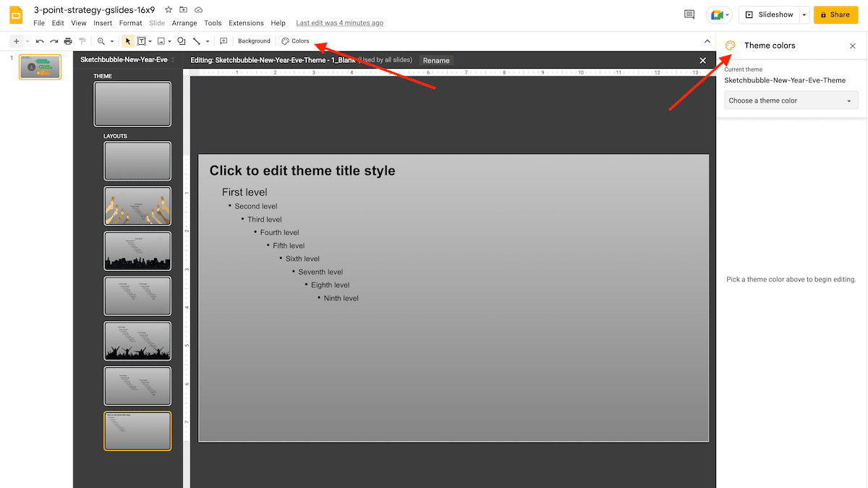This screenshot has width=868, height=488.
Task: Click the Colors palette button
Action: click(x=295, y=41)
